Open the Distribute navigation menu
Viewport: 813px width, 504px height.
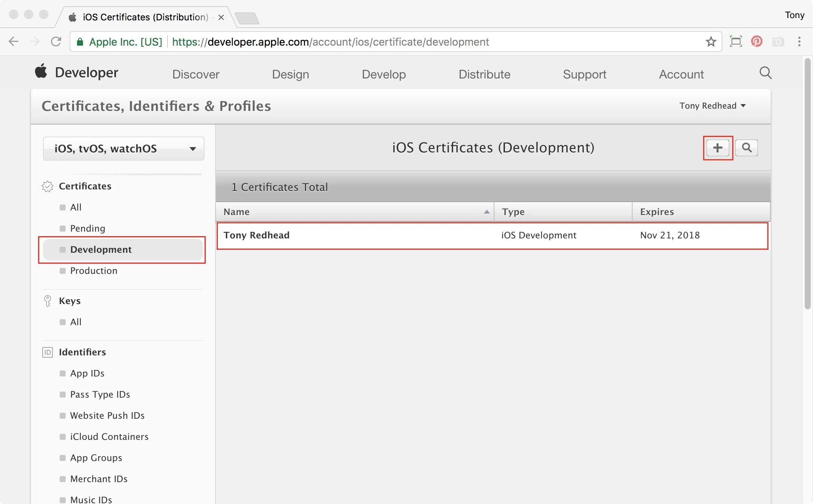(x=484, y=74)
